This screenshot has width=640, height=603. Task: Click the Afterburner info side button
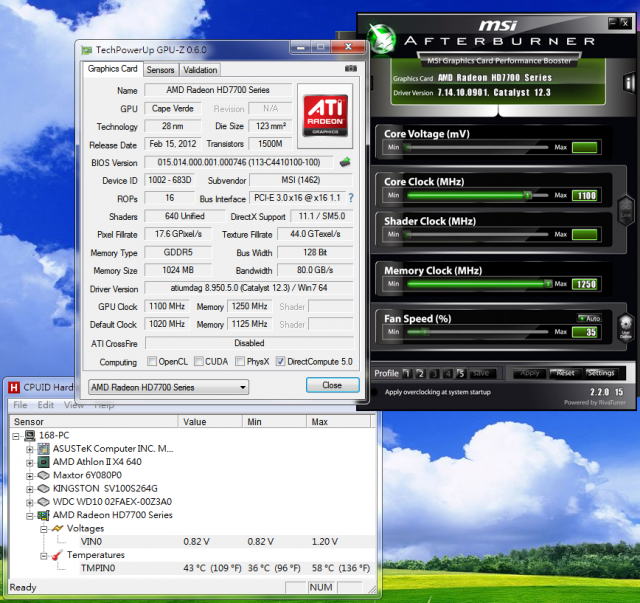[629, 83]
